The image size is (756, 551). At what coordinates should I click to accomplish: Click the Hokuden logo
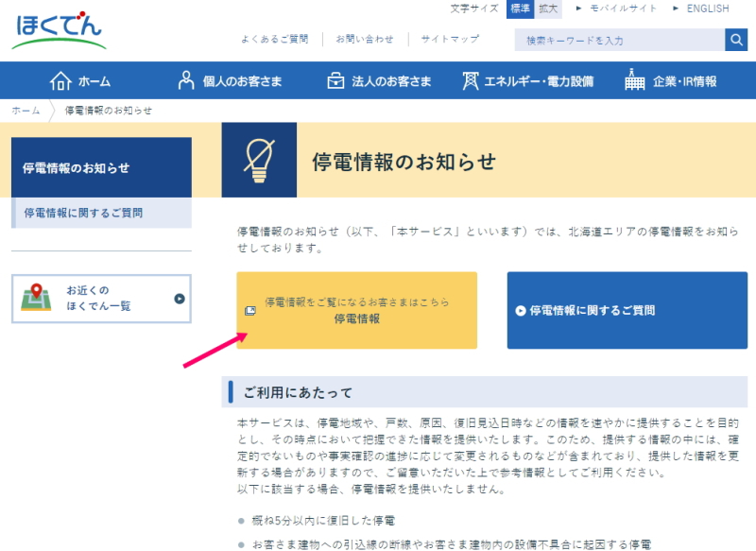59,28
